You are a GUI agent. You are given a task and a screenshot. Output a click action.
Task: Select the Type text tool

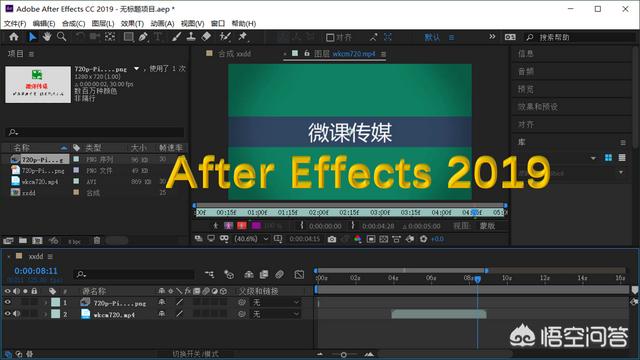(158, 37)
